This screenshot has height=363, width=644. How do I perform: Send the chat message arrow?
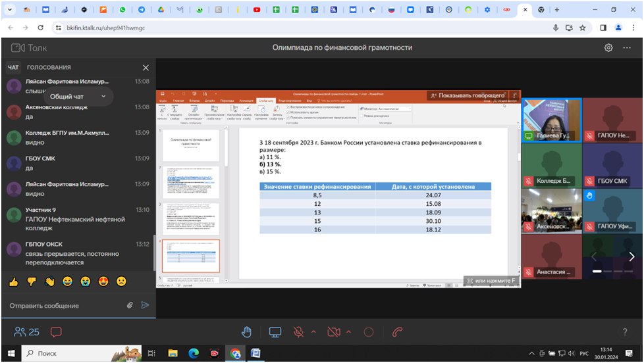(x=145, y=305)
